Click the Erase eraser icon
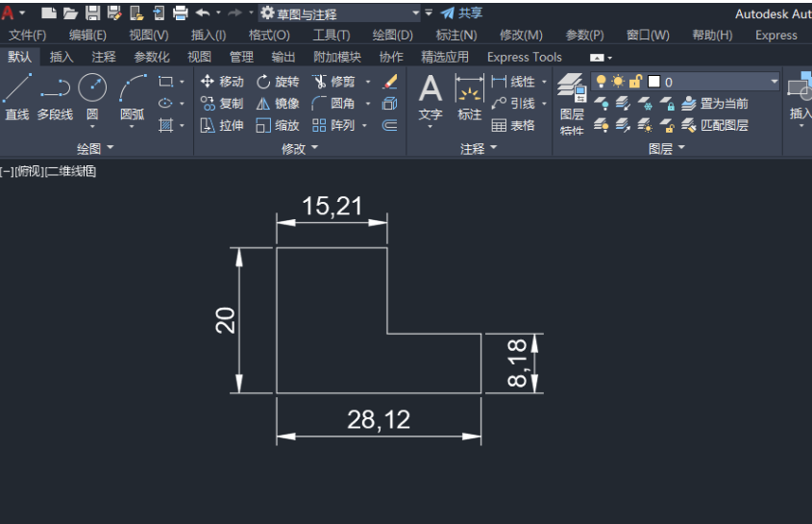This screenshot has width=812, height=524. point(390,82)
